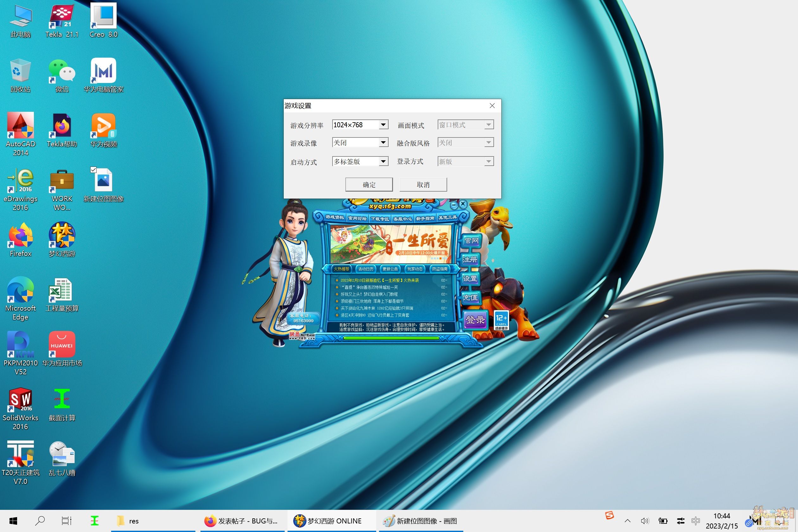Click the 充值 button in launcher
Image resolution: width=798 pixels, height=532 pixels.
tap(470, 298)
